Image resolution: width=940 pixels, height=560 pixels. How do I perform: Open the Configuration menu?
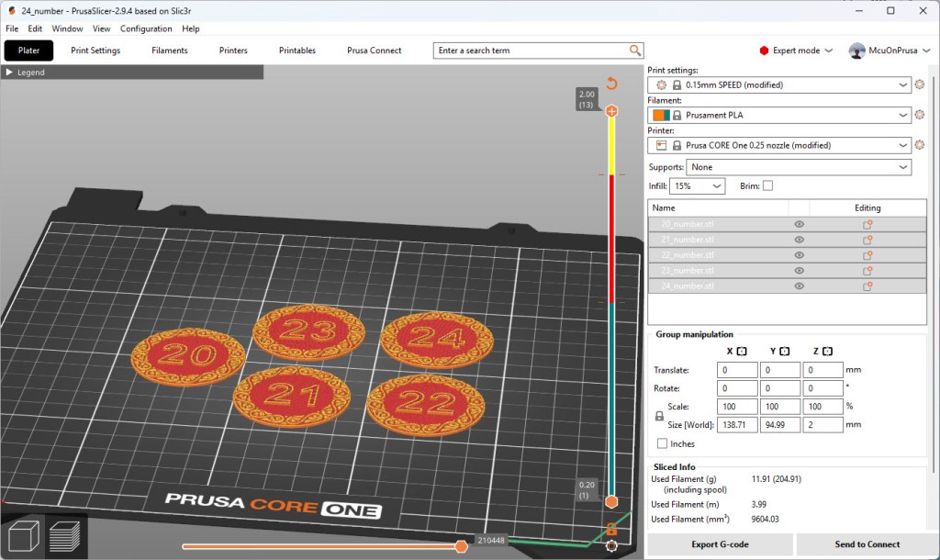click(x=146, y=28)
